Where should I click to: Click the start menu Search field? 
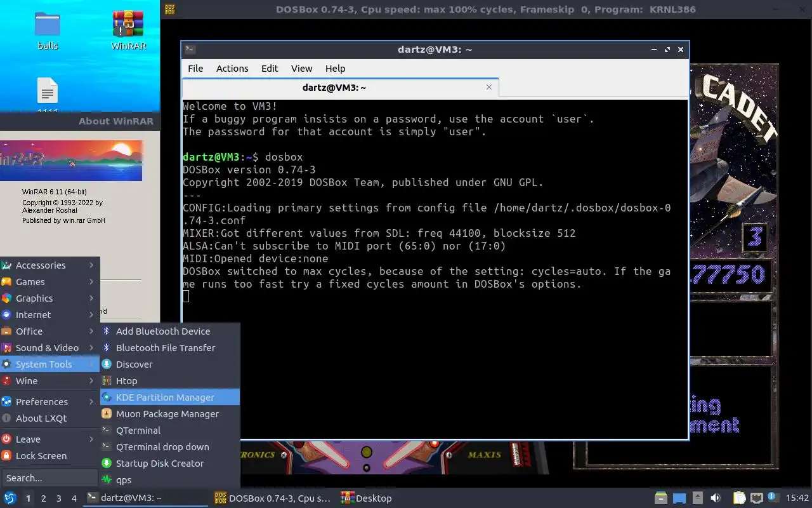click(49, 478)
